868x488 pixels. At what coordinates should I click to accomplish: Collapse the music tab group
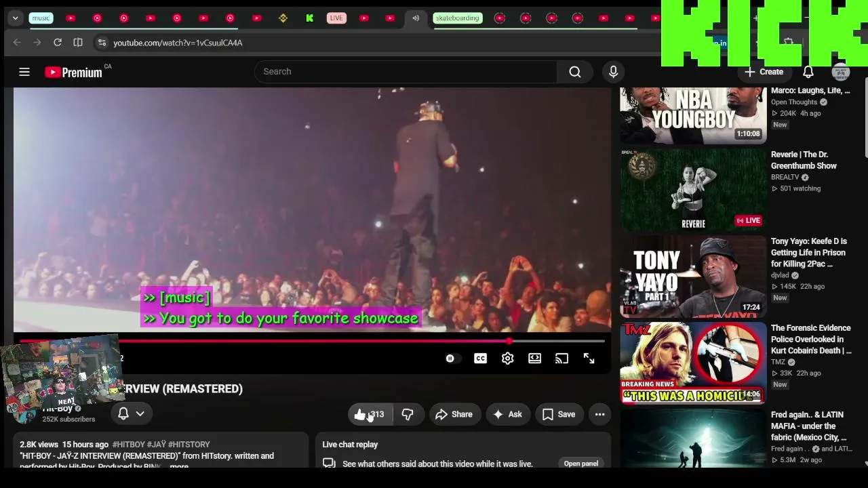coord(41,18)
